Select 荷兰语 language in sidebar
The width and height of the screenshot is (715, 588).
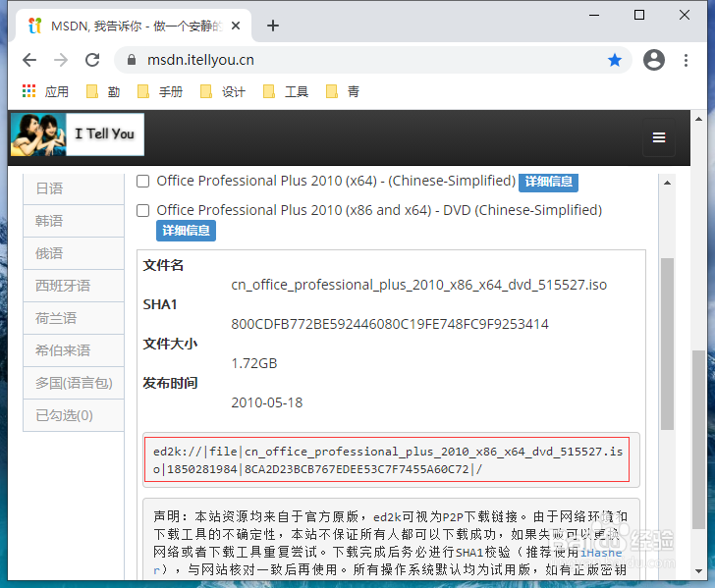[x=74, y=318]
